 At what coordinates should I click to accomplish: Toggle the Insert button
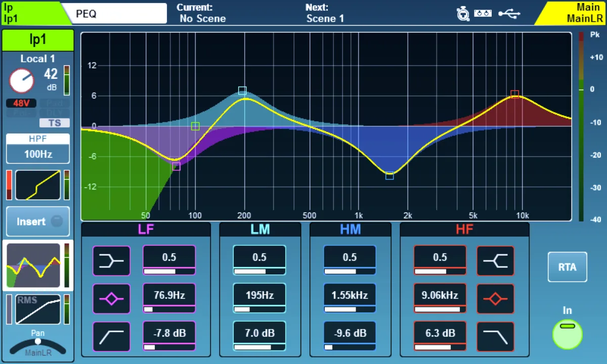[x=38, y=221]
